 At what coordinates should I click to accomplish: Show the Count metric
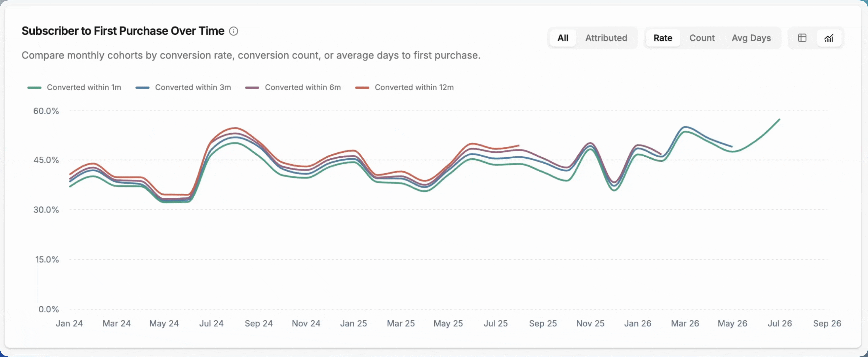coord(702,38)
